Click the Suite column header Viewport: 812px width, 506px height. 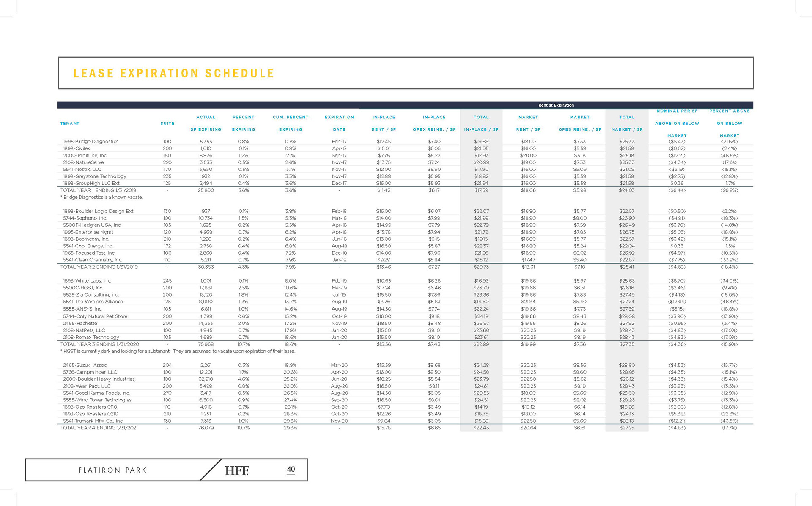click(167, 124)
